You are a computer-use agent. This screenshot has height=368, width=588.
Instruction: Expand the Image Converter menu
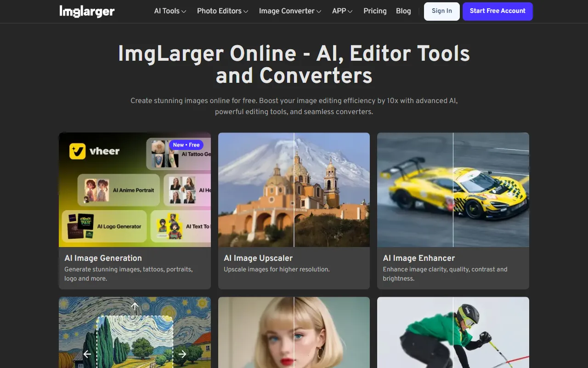click(290, 11)
